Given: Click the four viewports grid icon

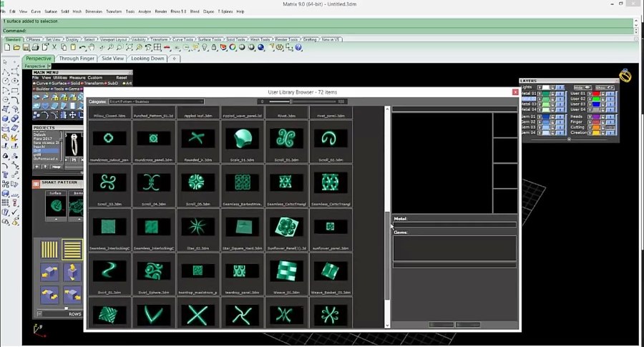Looking at the screenshot, I should (157, 48).
